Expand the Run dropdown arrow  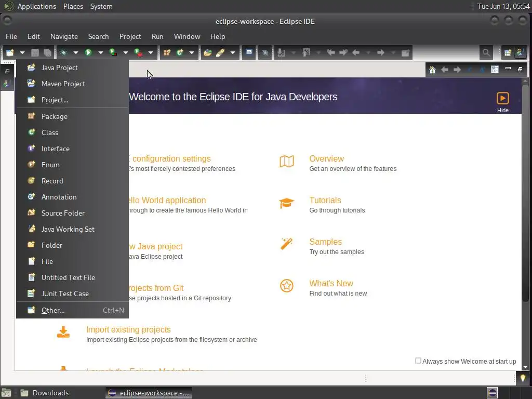point(100,52)
